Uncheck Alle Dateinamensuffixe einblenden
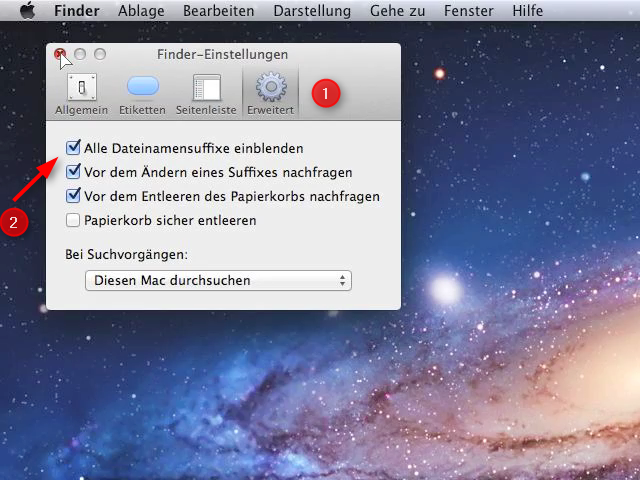This screenshot has width=640, height=480. (73, 148)
